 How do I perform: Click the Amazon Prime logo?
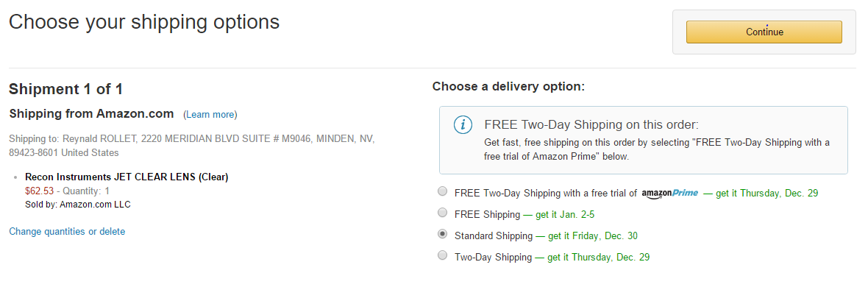pos(670,194)
